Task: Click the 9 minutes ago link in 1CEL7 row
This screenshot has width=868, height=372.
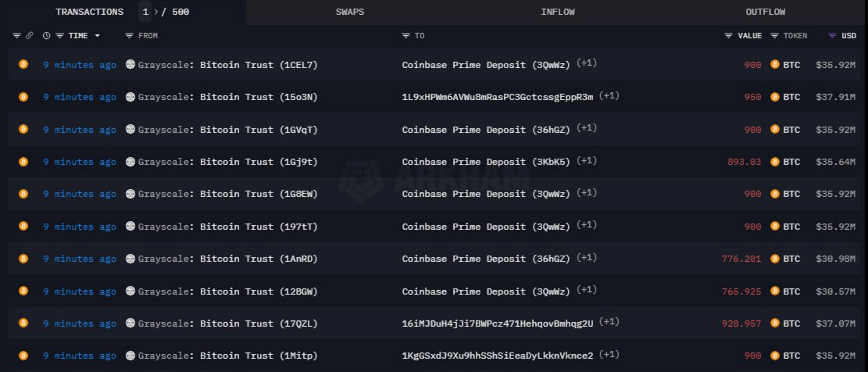Action: tap(80, 65)
